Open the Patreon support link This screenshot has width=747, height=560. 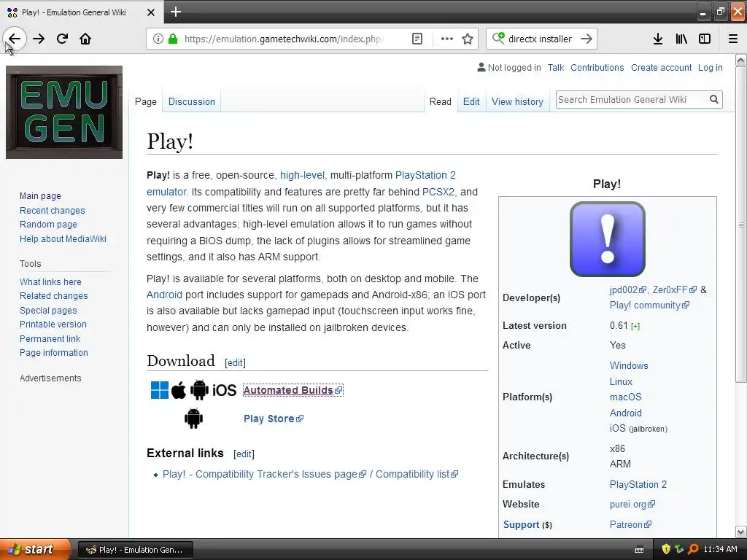pos(630,524)
